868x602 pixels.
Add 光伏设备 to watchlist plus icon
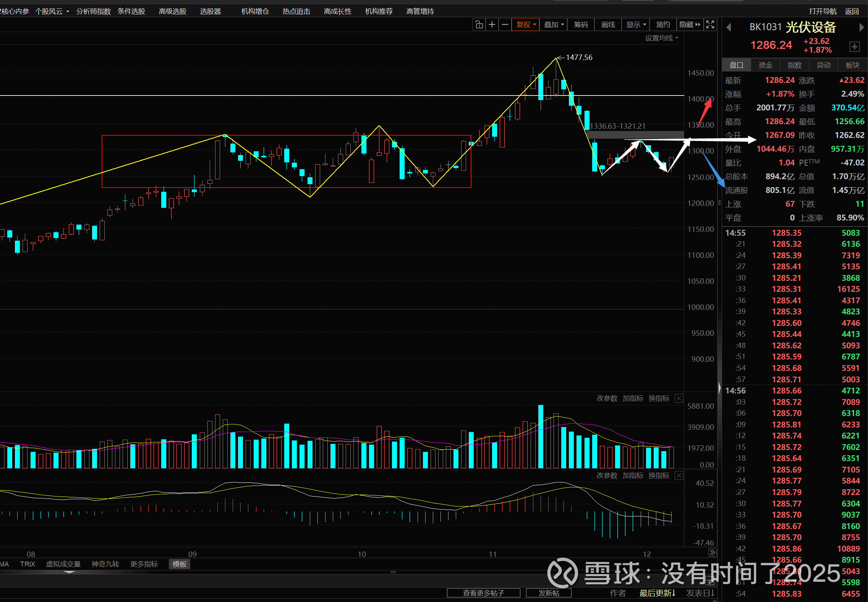coord(855,47)
